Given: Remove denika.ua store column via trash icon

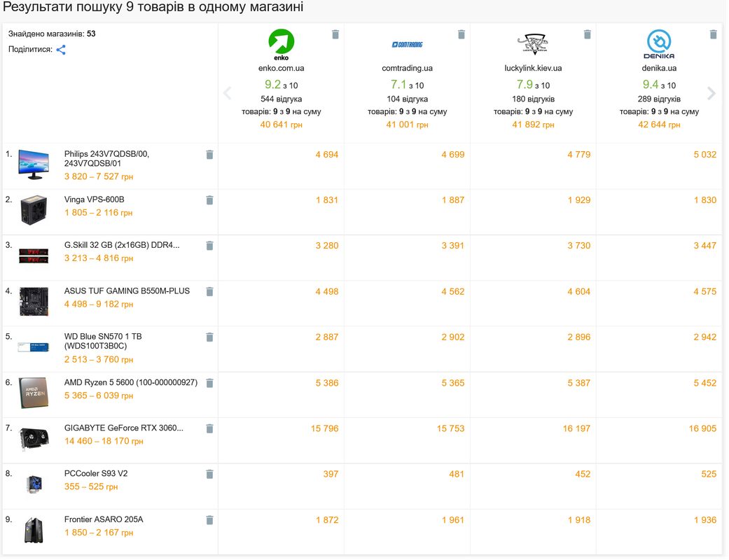Looking at the screenshot, I should pyautogui.click(x=713, y=34).
